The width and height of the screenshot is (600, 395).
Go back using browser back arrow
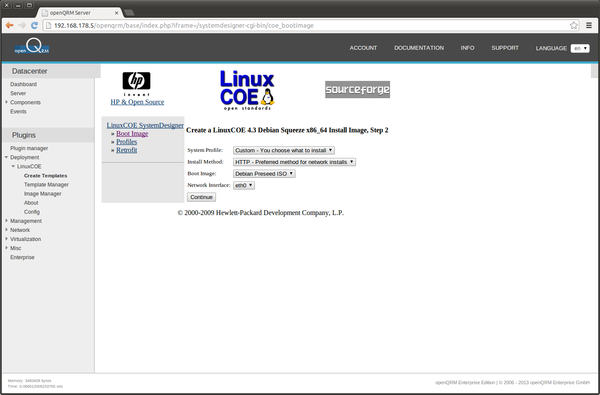(x=10, y=25)
